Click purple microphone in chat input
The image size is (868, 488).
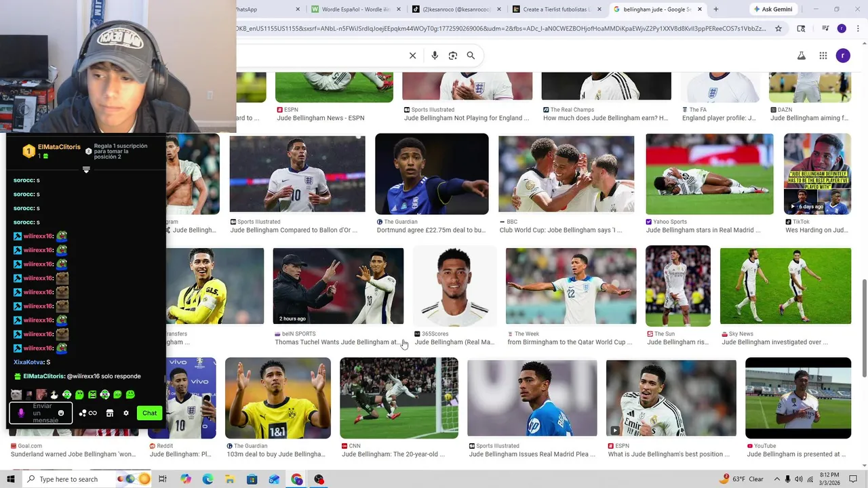click(21, 413)
